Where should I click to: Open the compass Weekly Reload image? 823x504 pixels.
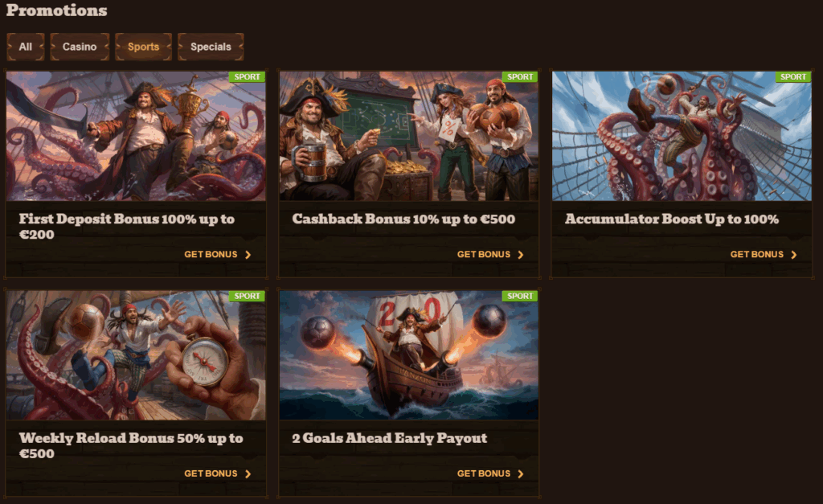click(x=136, y=355)
